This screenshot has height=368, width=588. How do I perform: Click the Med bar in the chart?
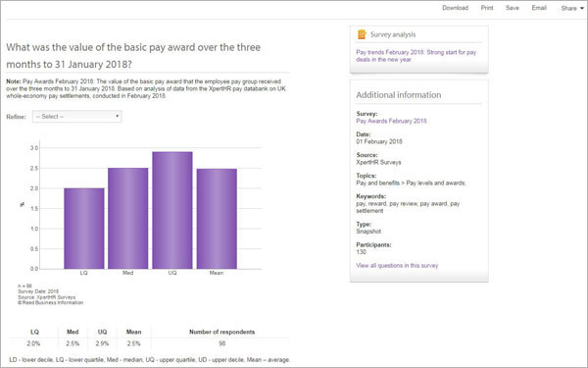pyautogui.click(x=128, y=218)
